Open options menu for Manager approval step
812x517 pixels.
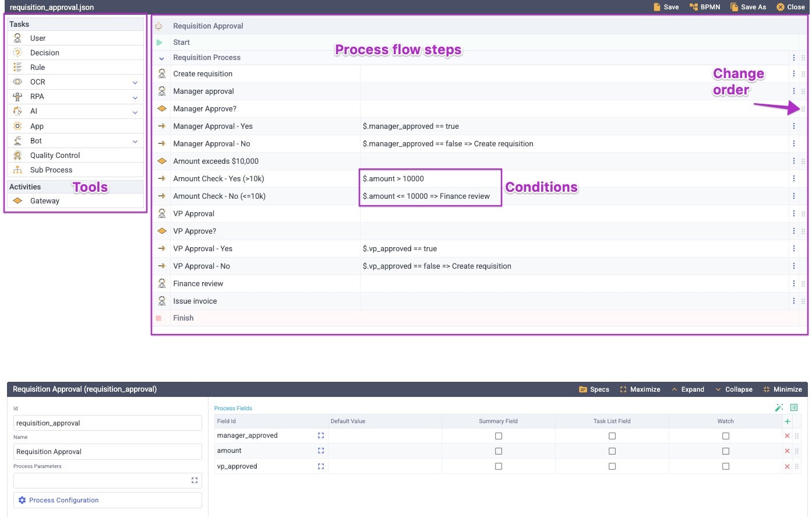[x=794, y=91]
